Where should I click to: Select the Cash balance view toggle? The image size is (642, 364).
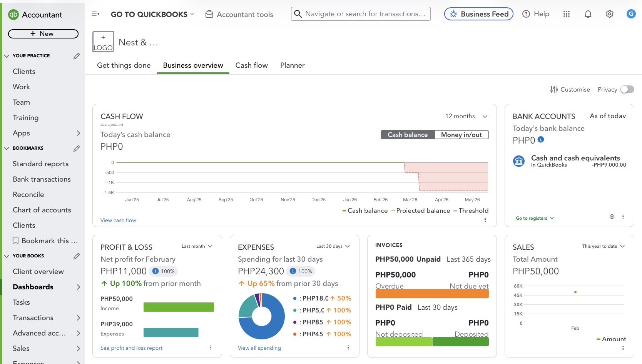point(408,135)
